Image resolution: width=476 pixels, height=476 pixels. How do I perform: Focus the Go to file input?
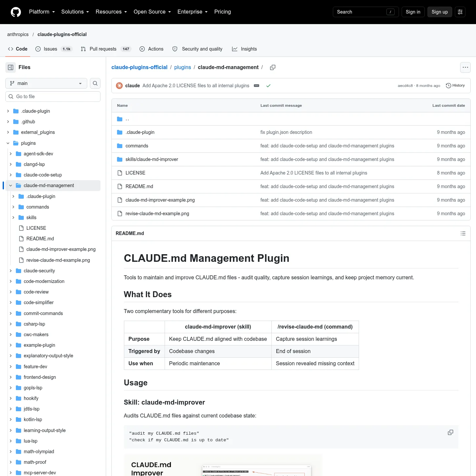coord(53,97)
